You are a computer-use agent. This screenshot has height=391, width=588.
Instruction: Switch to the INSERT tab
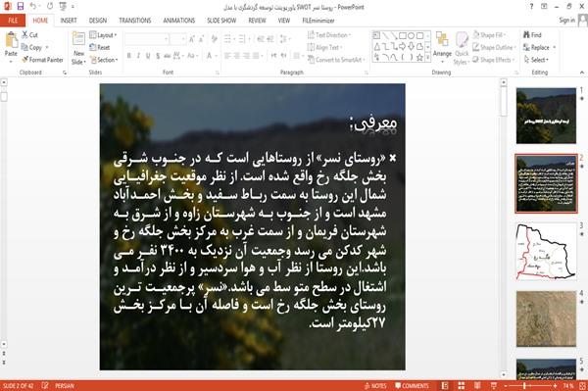[69, 21]
